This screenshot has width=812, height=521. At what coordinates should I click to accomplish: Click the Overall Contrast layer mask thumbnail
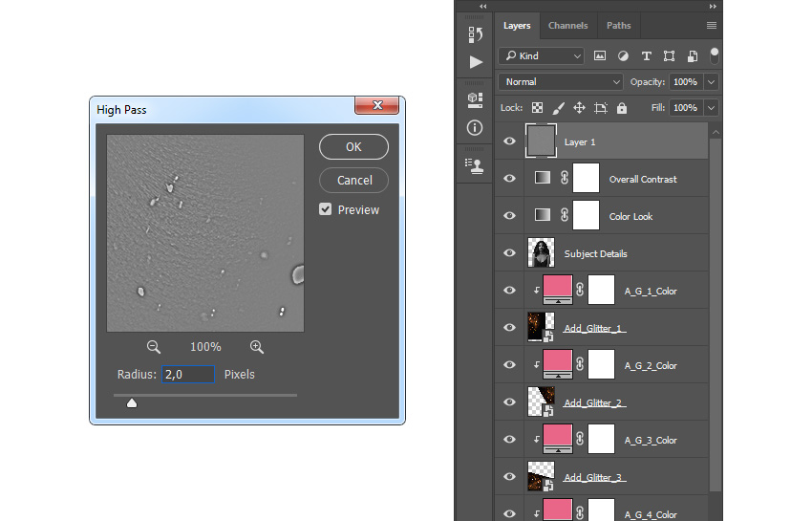click(586, 178)
